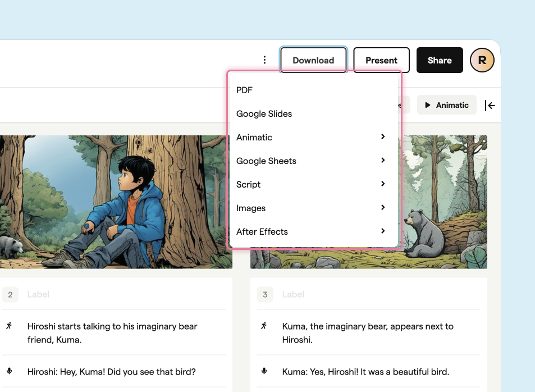This screenshot has height=392, width=535.
Task: Click the Download button
Action: click(x=313, y=60)
